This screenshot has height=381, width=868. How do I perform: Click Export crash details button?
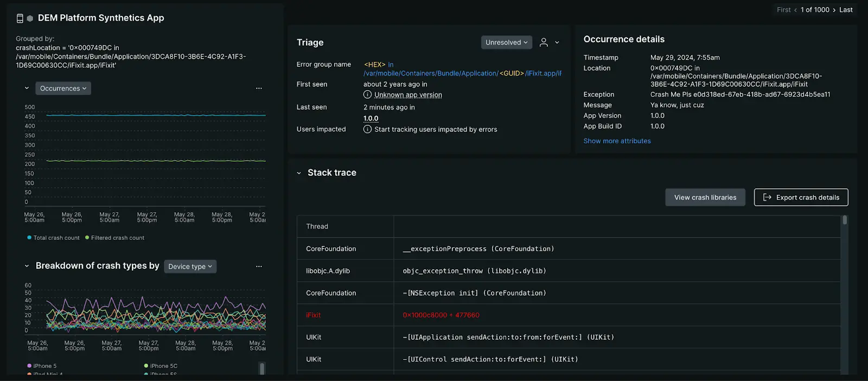[x=801, y=198]
